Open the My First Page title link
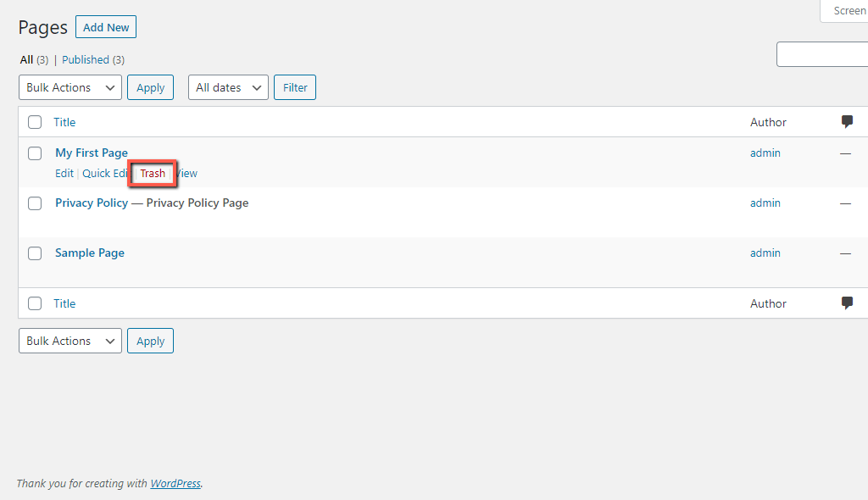This screenshot has height=500, width=868. coord(92,153)
